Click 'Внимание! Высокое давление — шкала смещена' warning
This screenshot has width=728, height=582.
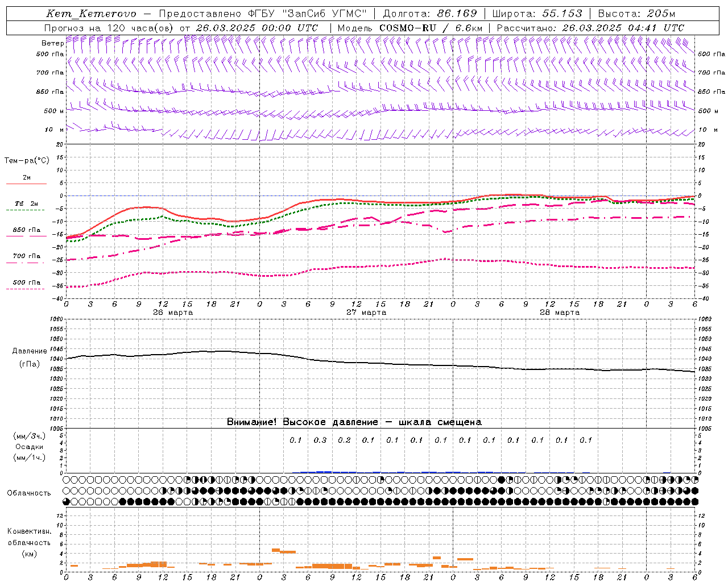[354, 422]
